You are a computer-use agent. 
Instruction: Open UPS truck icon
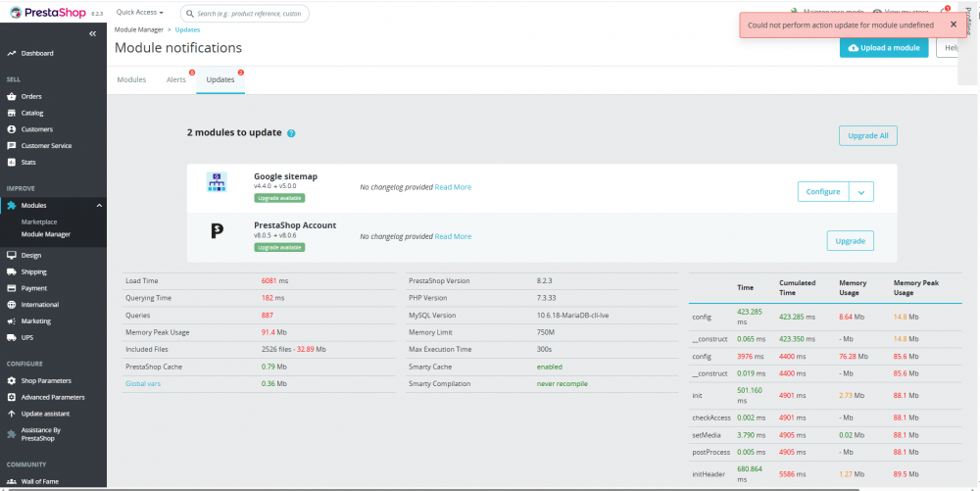pos(11,337)
